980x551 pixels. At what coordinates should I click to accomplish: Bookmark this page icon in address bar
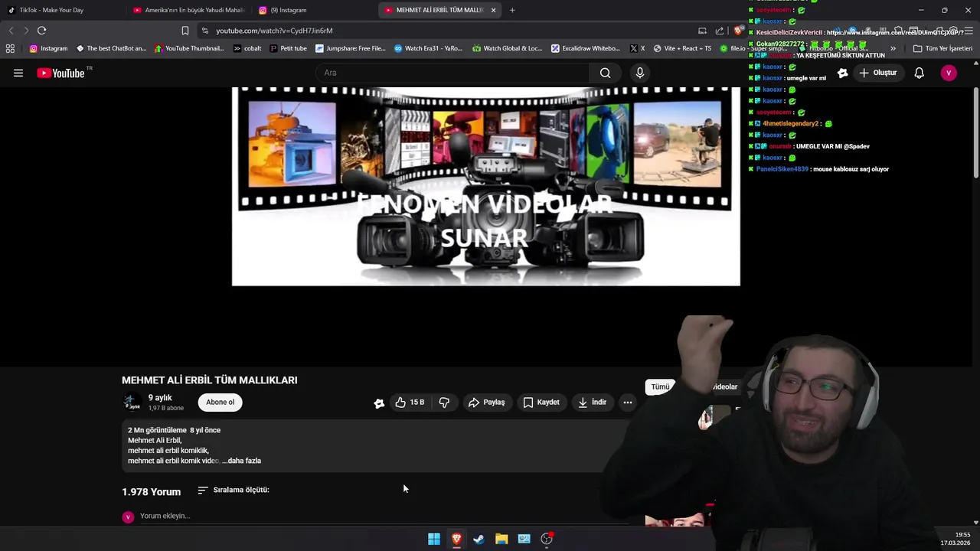click(185, 31)
